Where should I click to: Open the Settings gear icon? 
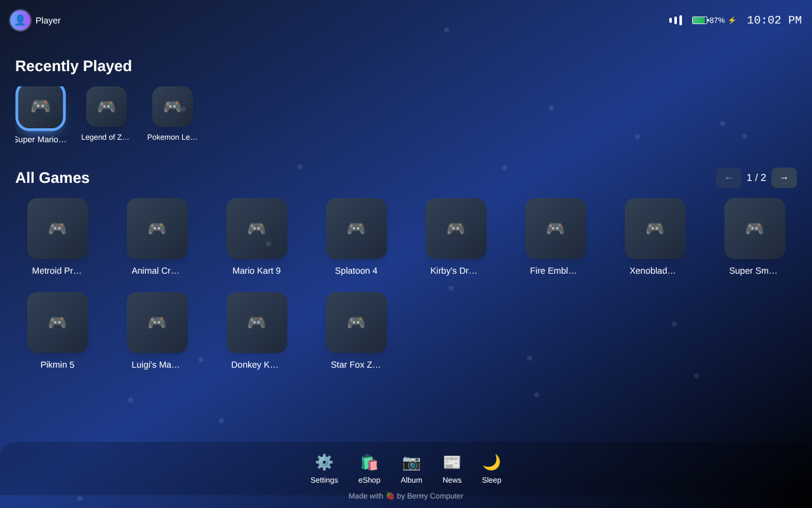[324, 469]
